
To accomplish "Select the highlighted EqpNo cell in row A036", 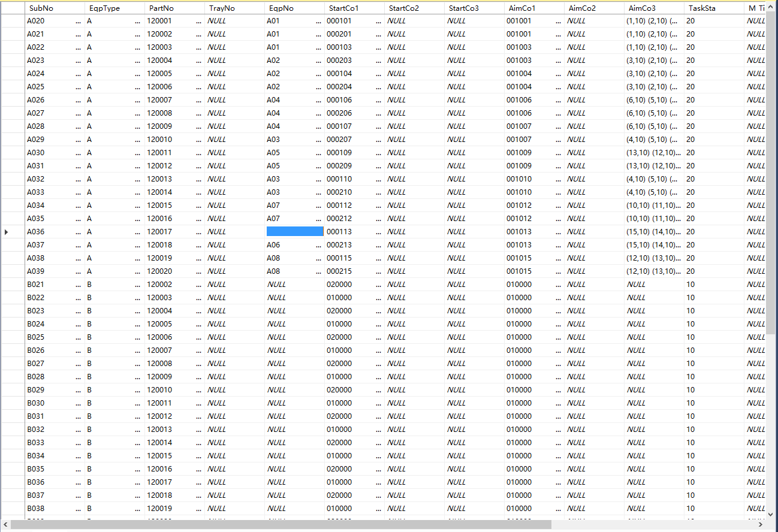I will click(294, 232).
